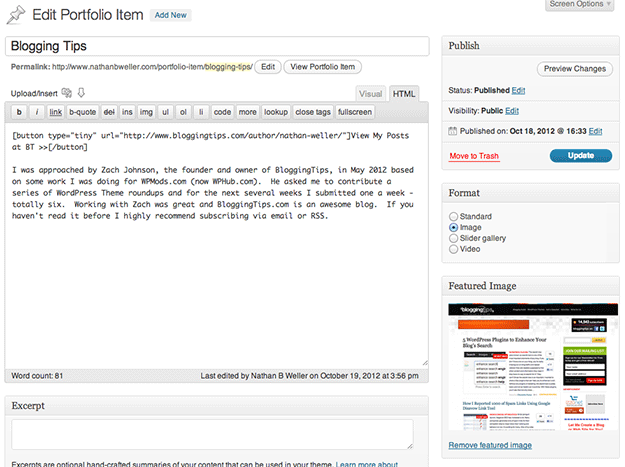Select the Video format radio button
The width and height of the screenshot is (625, 467).
pyautogui.click(x=455, y=249)
